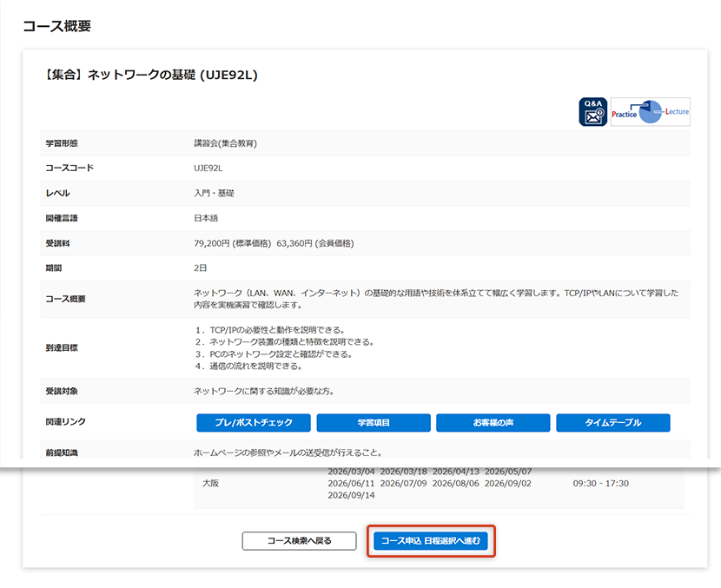The height and width of the screenshot is (588, 721).
Task: Select the 大阪 location cell
Action: pos(210,483)
